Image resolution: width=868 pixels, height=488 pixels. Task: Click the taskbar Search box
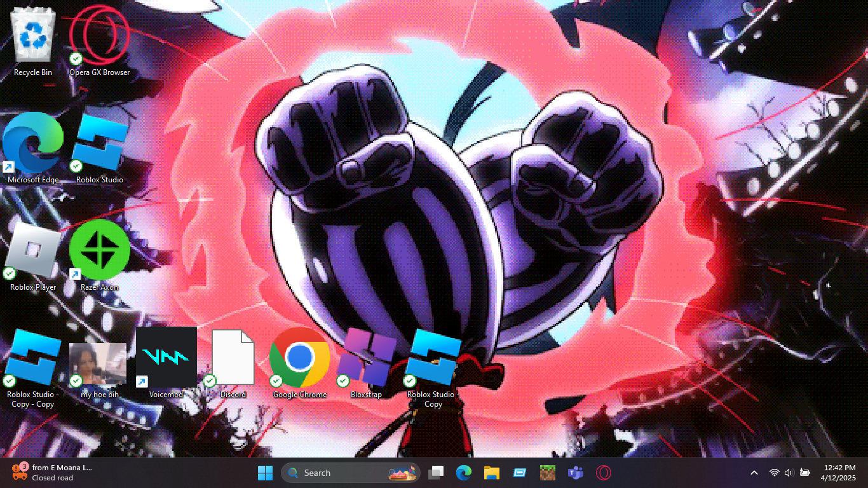coord(351,473)
